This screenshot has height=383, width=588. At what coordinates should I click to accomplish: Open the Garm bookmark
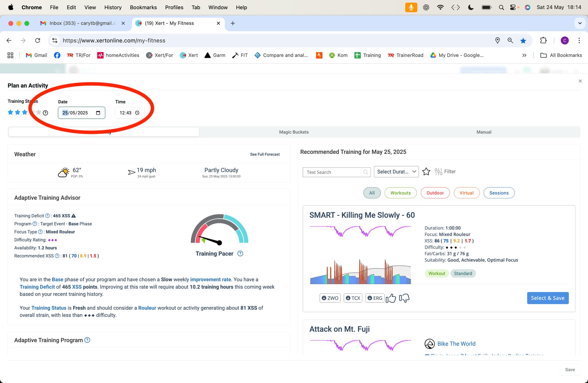pos(215,55)
